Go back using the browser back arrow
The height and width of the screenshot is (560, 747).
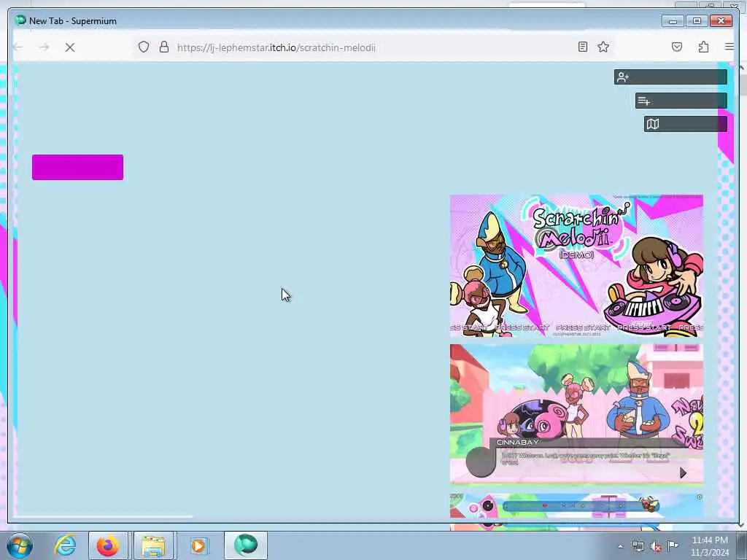coord(18,47)
